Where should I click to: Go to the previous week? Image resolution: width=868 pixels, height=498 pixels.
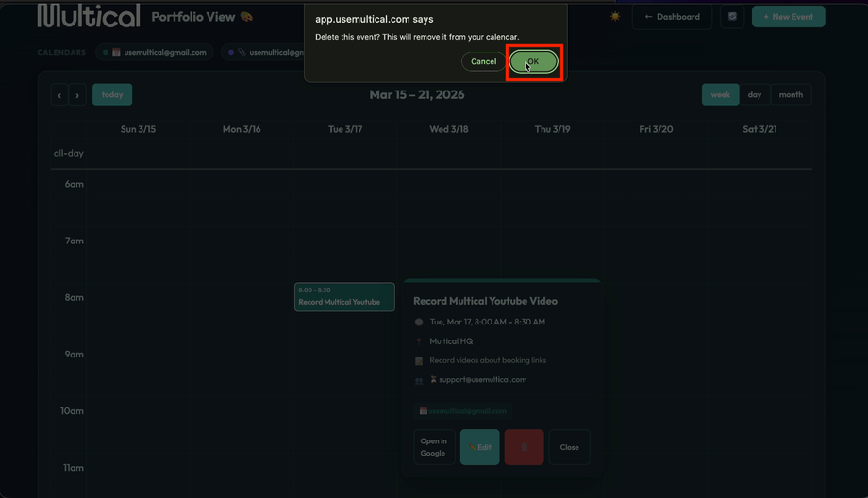[x=59, y=95]
